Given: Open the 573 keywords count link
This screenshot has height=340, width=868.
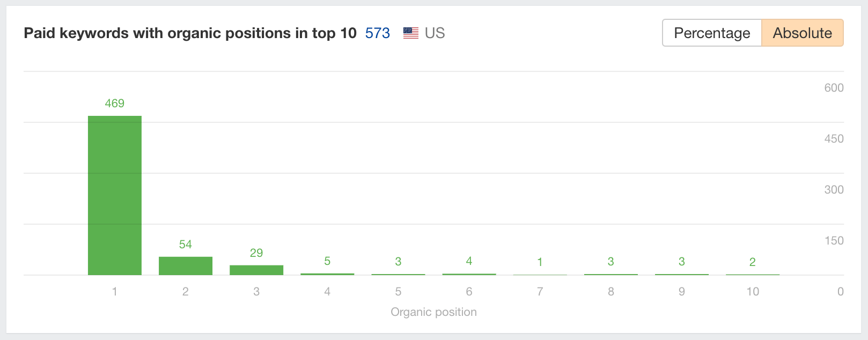Looking at the screenshot, I should click(377, 33).
